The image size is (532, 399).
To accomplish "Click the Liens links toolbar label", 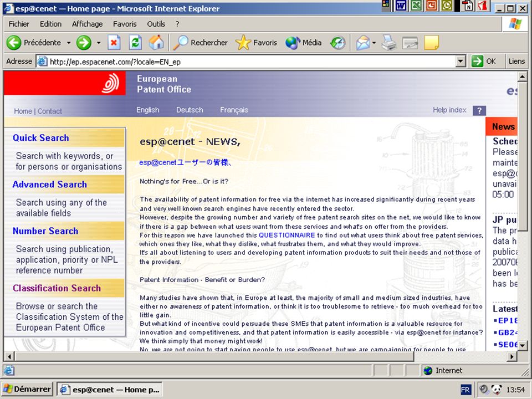I will click(x=516, y=62).
